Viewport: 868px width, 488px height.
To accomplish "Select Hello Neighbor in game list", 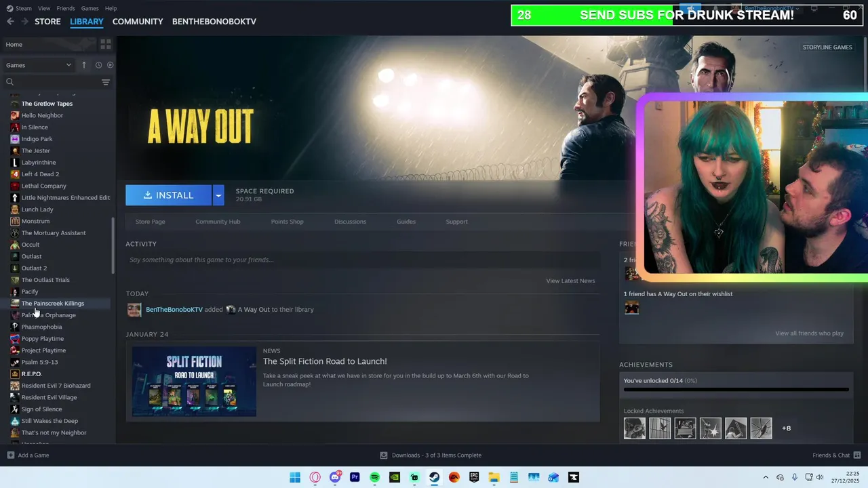I will point(42,115).
